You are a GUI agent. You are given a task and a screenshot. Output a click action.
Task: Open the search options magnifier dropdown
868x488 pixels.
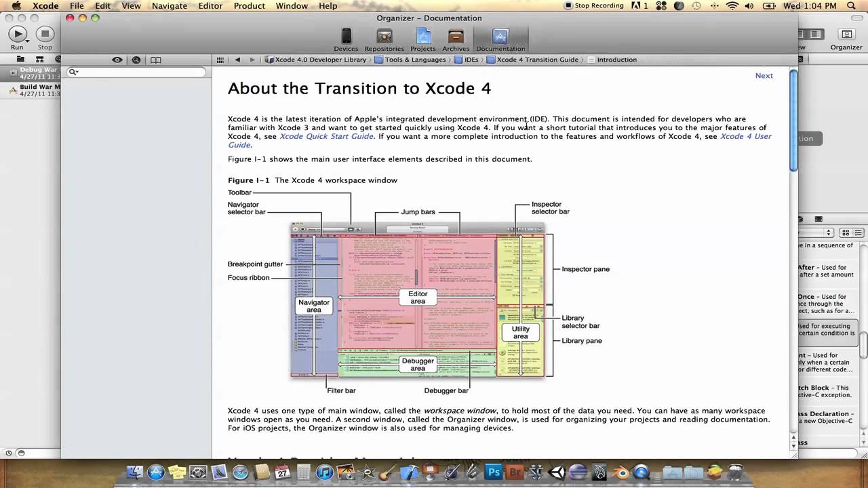point(73,72)
